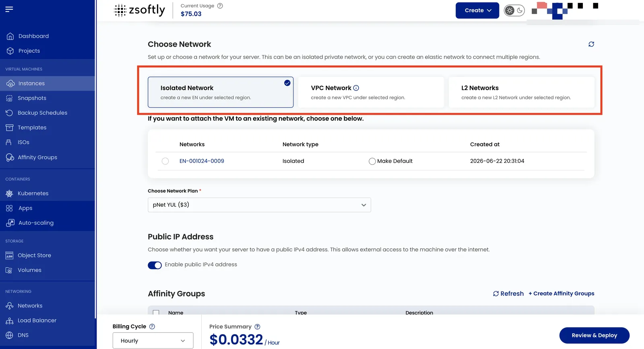
Task: Click the Review & Deploy button
Action: tap(594, 335)
